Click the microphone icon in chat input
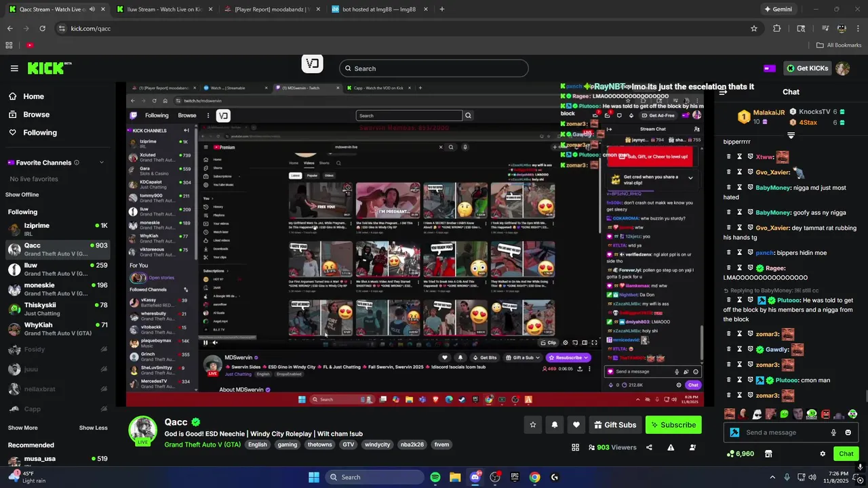This screenshot has width=868, height=488. [x=833, y=432]
